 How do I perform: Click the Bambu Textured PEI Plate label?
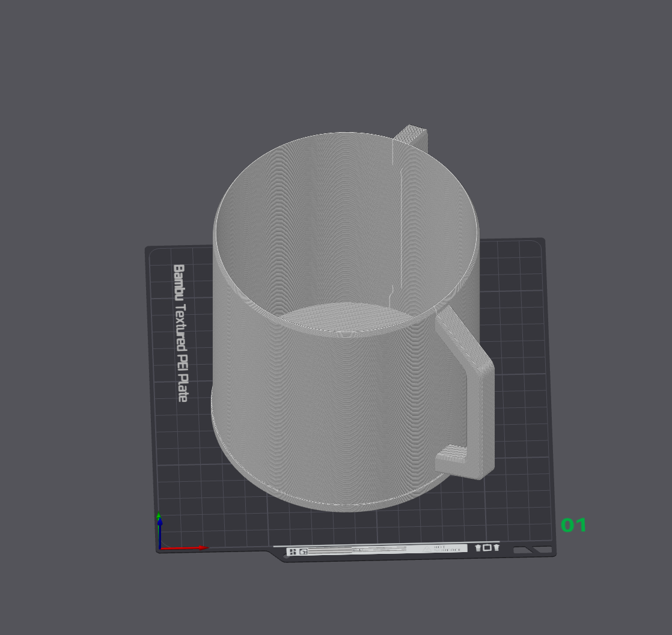click(180, 333)
